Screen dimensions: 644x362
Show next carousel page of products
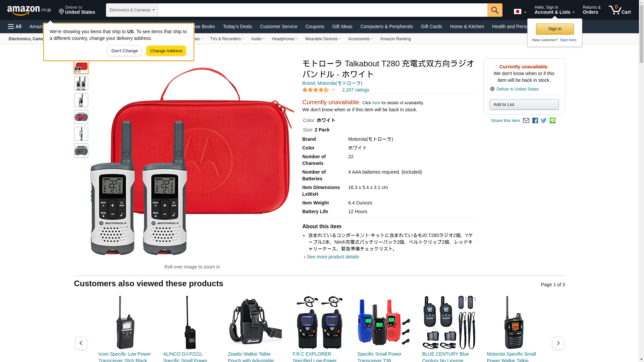[x=558, y=343]
